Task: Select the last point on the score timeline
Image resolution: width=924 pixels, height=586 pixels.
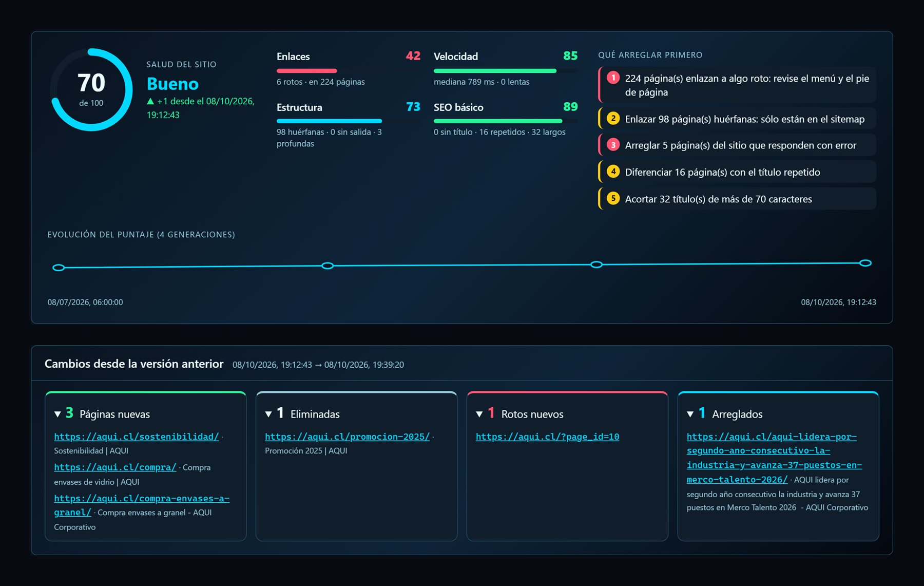Action: (x=865, y=263)
